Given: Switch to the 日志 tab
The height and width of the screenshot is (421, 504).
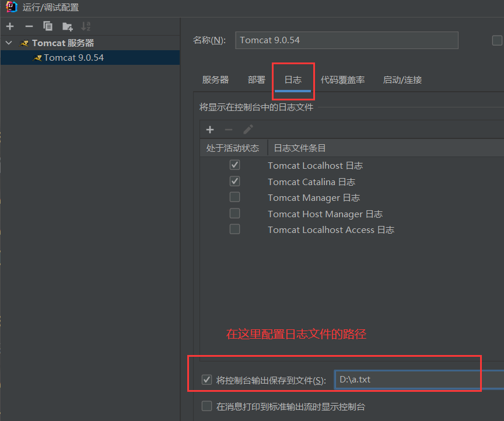Looking at the screenshot, I should click(293, 80).
